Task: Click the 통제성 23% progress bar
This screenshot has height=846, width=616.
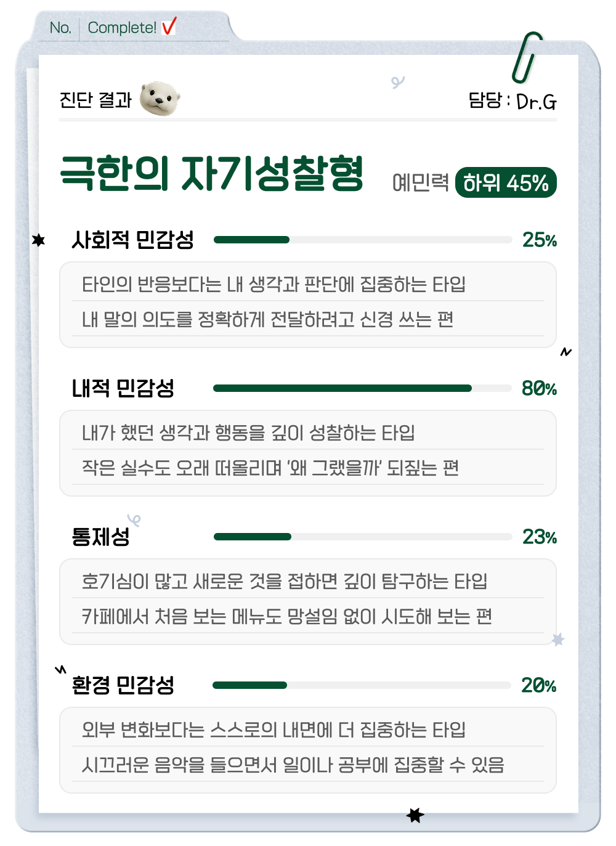Action: tap(363, 537)
